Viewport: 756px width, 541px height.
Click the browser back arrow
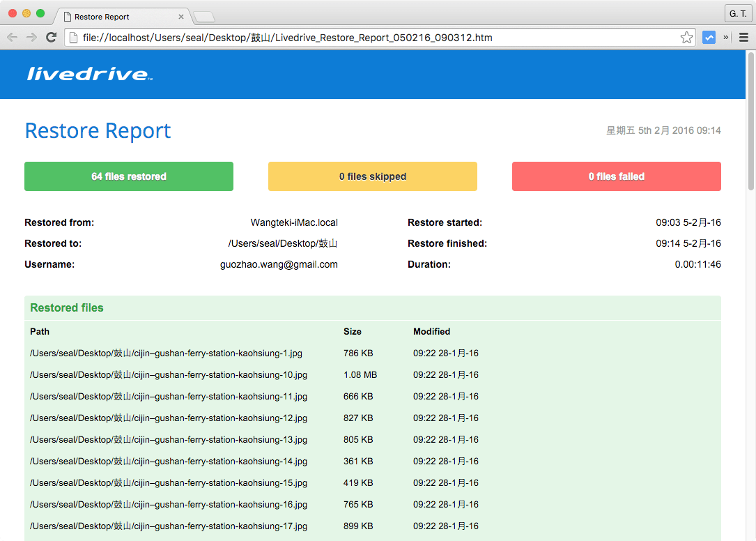tap(13, 38)
